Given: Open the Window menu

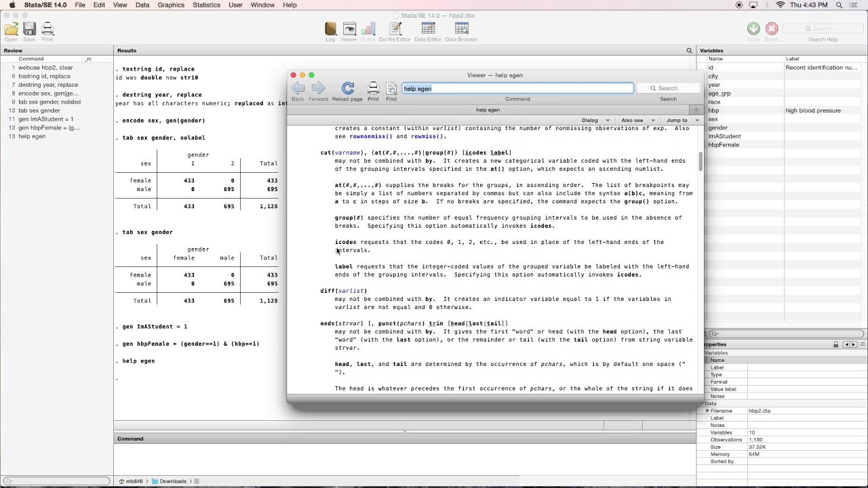Looking at the screenshot, I should click(x=262, y=5).
